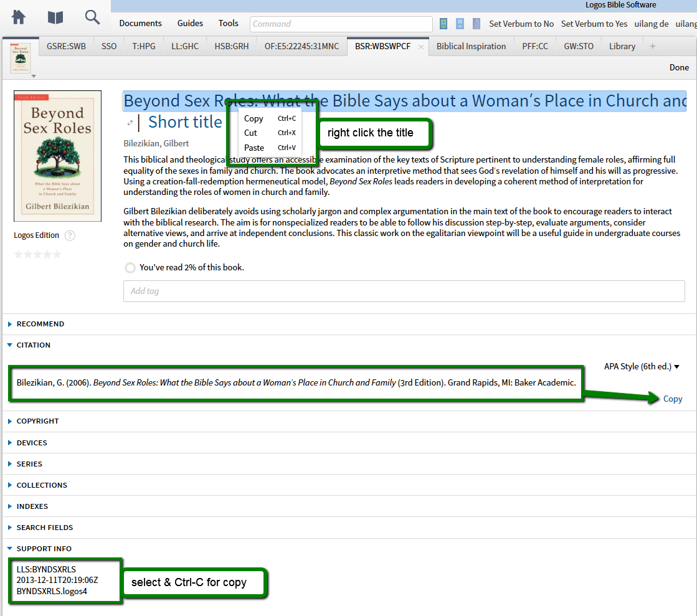Collapse the Support Info section
Image resolution: width=697 pixels, height=616 pixels.
tap(10, 549)
